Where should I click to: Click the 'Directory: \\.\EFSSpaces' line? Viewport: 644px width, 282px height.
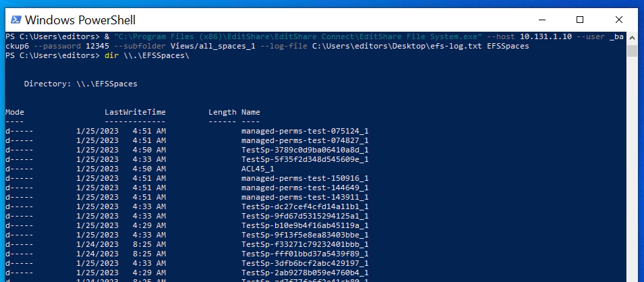coord(81,84)
